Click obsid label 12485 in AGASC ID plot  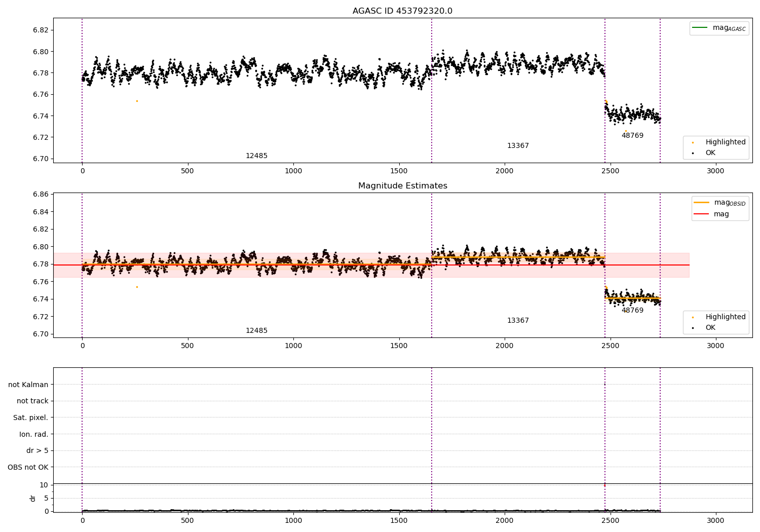pos(256,156)
